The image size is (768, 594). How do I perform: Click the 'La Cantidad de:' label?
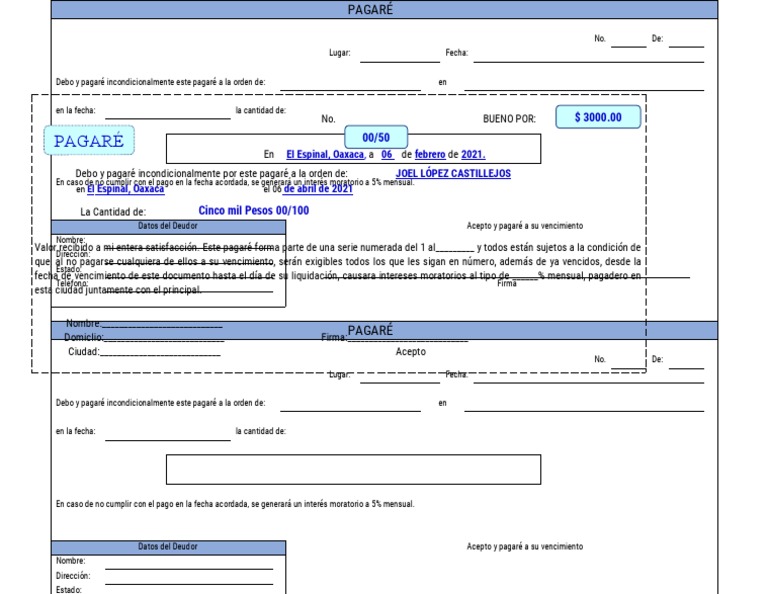113,212
